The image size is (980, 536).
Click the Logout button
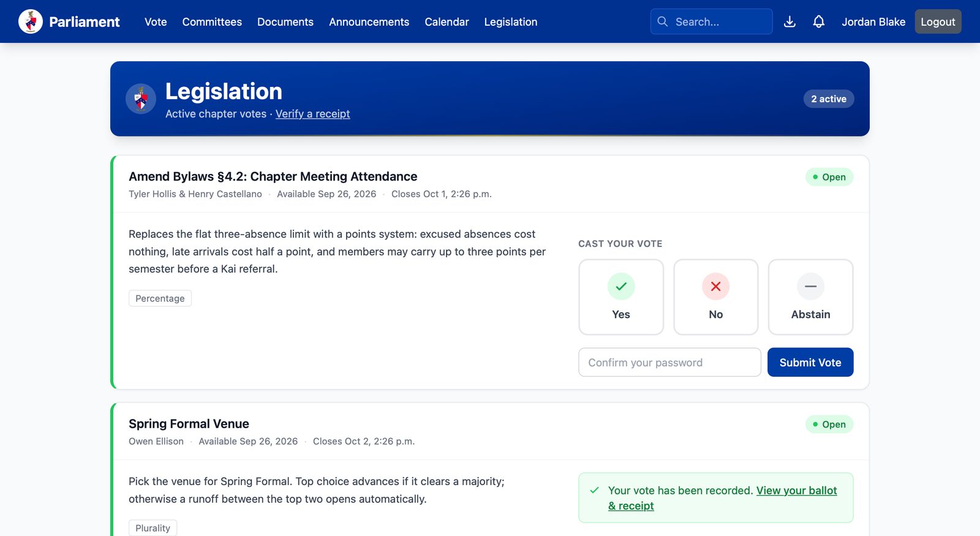938,21
